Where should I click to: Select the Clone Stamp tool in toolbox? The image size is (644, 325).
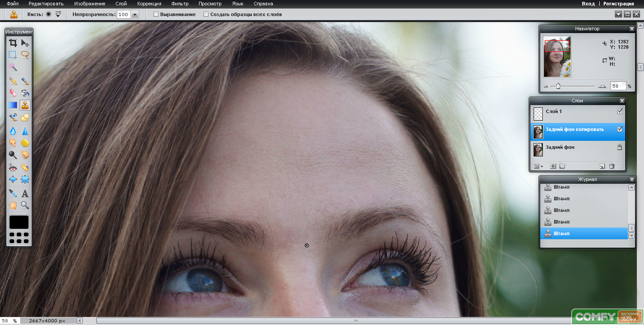25,105
